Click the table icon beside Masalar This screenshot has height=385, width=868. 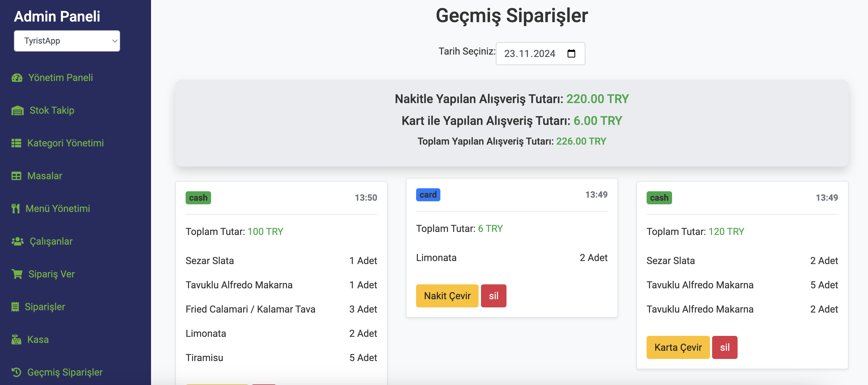(16, 176)
